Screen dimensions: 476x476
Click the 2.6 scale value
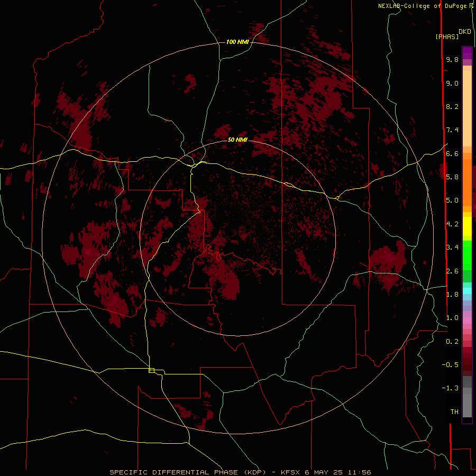452,271
